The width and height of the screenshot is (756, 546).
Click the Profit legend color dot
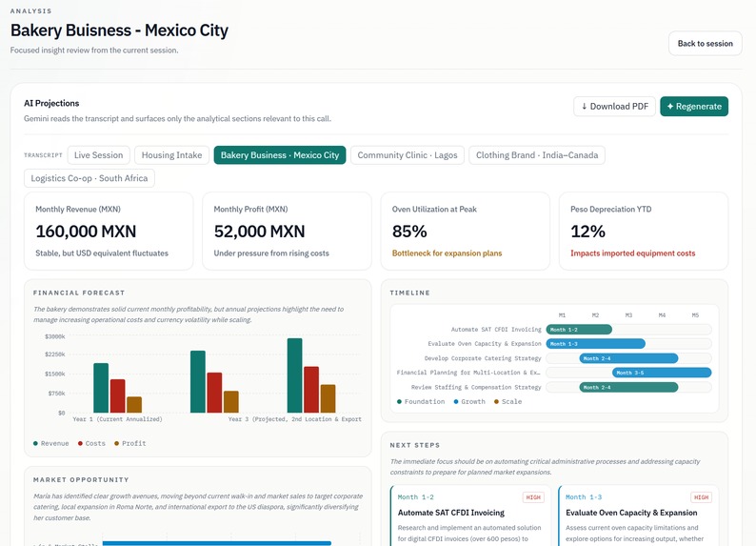pyautogui.click(x=116, y=443)
